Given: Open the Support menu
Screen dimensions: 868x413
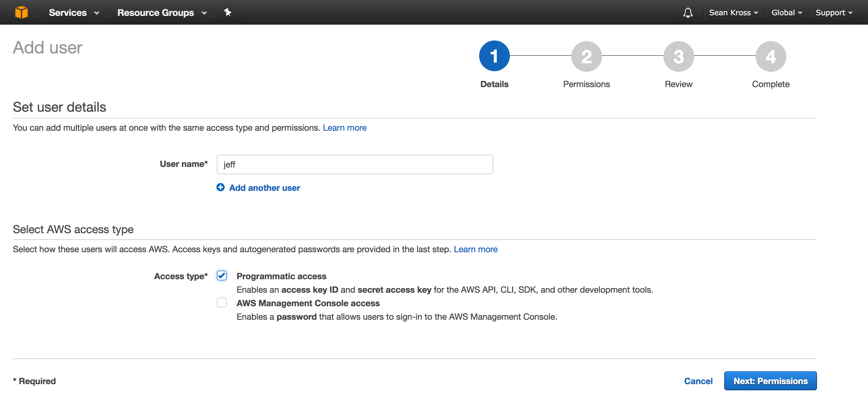Looking at the screenshot, I should tap(834, 13).
